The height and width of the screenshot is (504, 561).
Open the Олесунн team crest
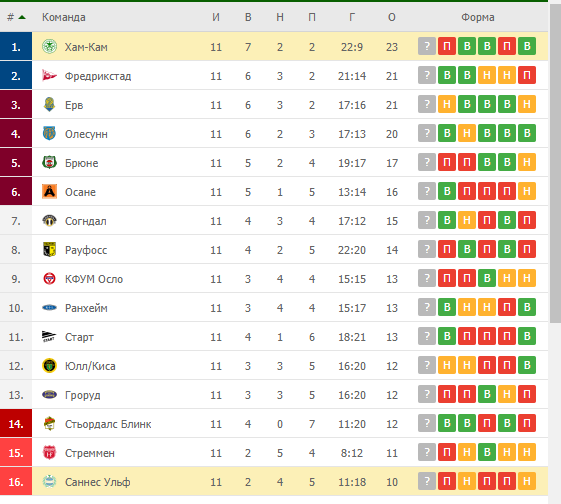49,133
